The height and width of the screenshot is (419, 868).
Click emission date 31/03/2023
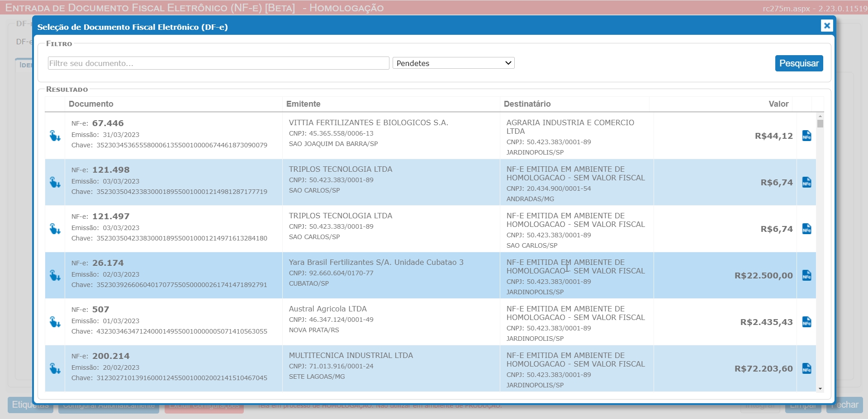pyautogui.click(x=121, y=135)
